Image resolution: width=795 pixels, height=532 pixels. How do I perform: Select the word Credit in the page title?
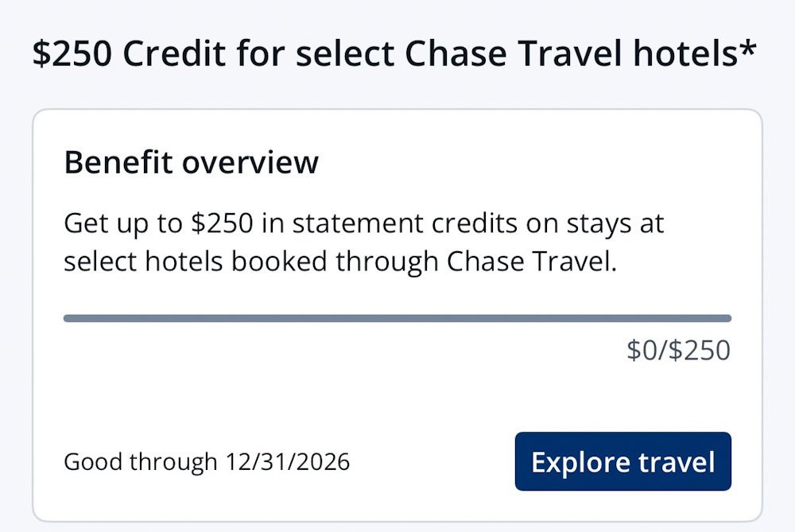point(174,53)
